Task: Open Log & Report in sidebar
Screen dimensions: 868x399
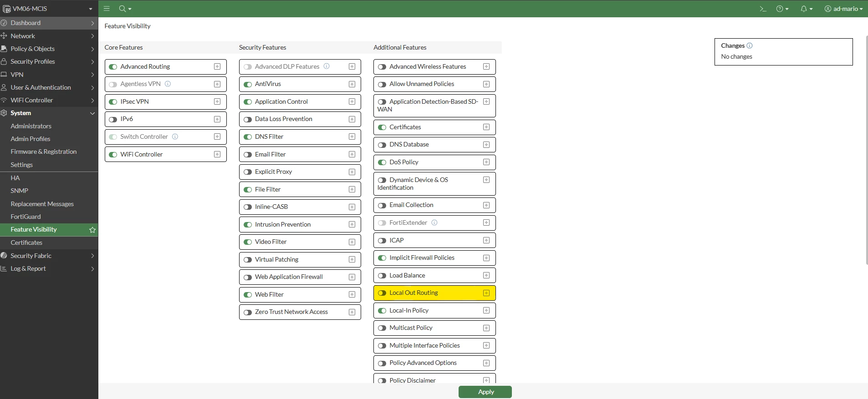Action: pyautogui.click(x=49, y=268)
